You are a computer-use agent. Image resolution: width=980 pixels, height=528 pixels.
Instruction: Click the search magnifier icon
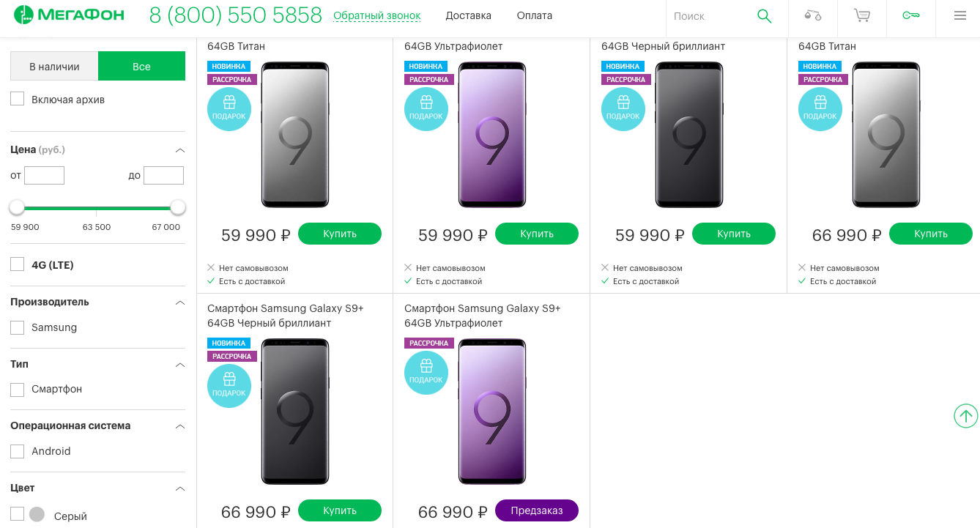coord(764,16)
